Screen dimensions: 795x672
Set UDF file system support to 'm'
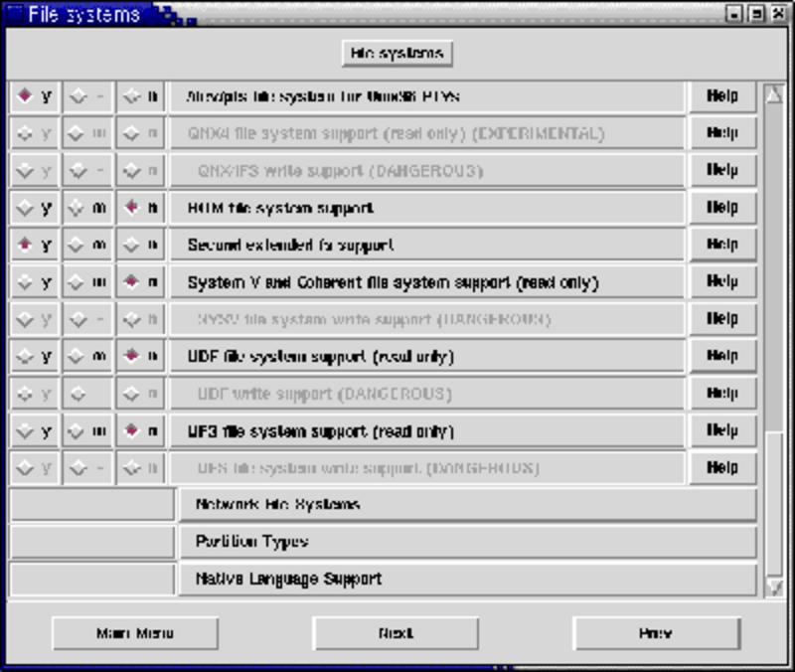click(x=87, y=357)
